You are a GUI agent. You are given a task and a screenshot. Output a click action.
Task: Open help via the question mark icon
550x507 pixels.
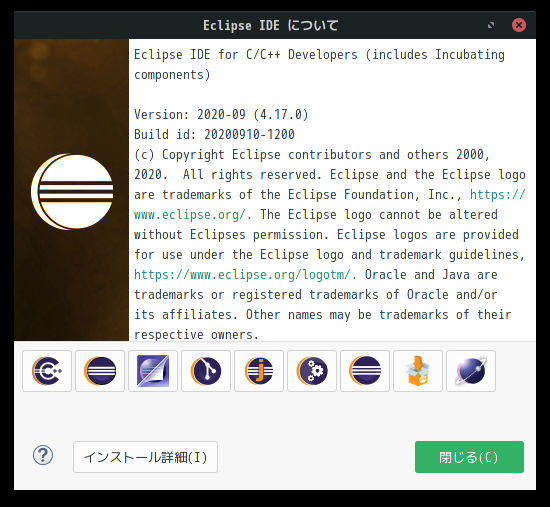click(43, 456)
